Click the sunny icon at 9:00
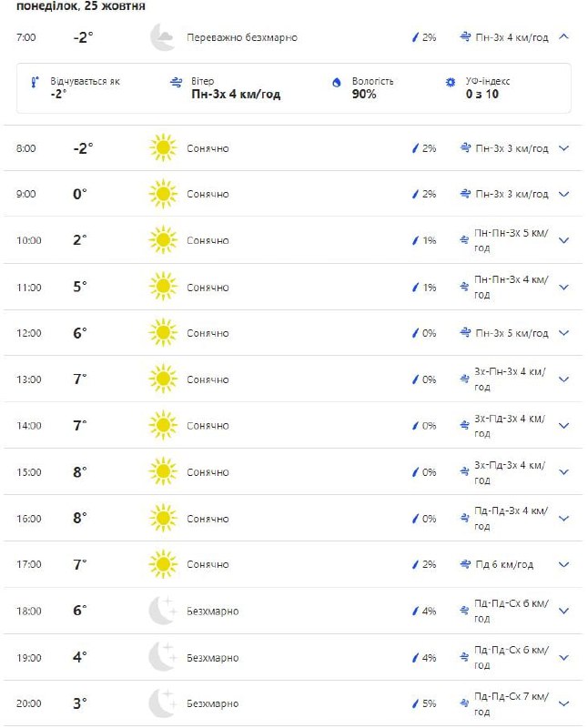 (x=162, y=194)
